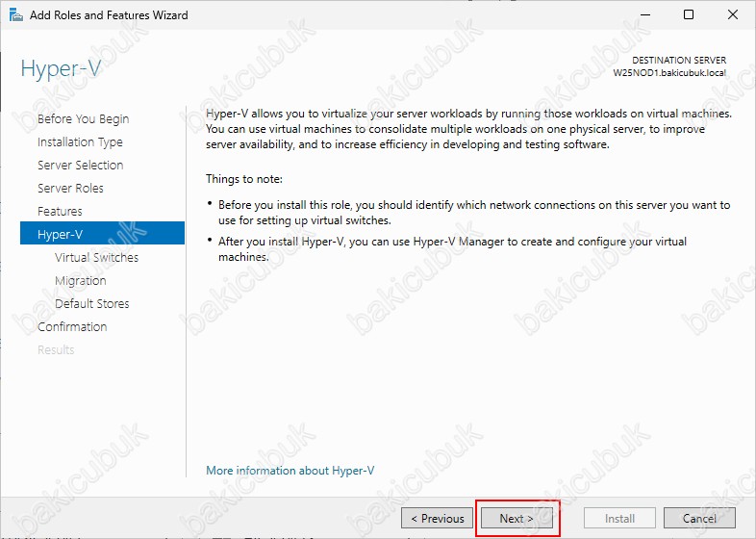Select the Confirmation step
Image resolution: width=756 pixels, height=539 pixels.
click(72, 326)
